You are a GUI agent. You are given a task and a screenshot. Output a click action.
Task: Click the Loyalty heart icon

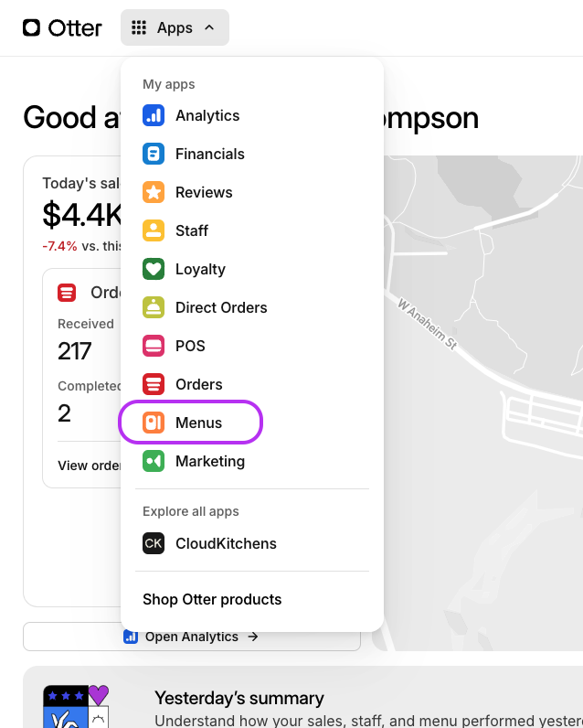[153, 269]
